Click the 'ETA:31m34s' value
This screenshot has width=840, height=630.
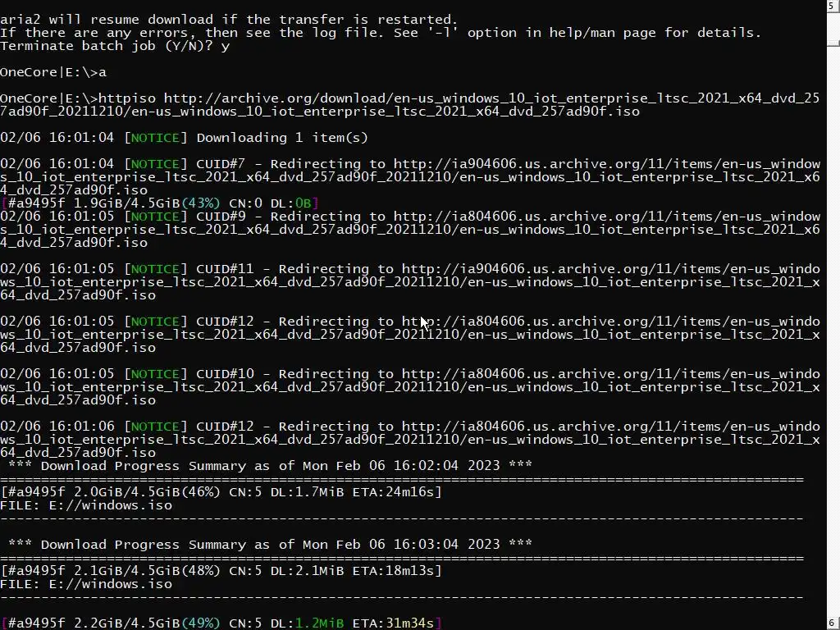pyautogui.click(x=393, y=623)
